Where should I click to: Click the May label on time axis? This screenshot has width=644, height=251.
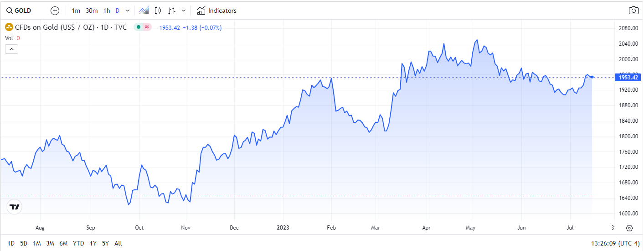coord(471,227)
